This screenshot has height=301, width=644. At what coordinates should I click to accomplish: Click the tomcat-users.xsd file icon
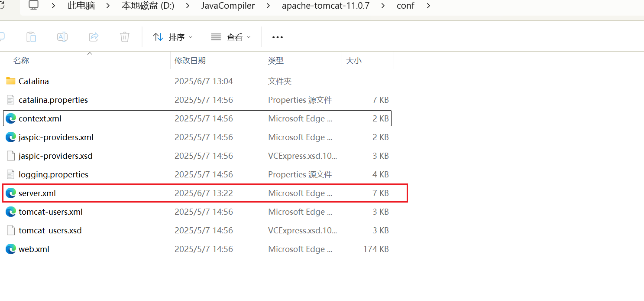click(11, 230)
